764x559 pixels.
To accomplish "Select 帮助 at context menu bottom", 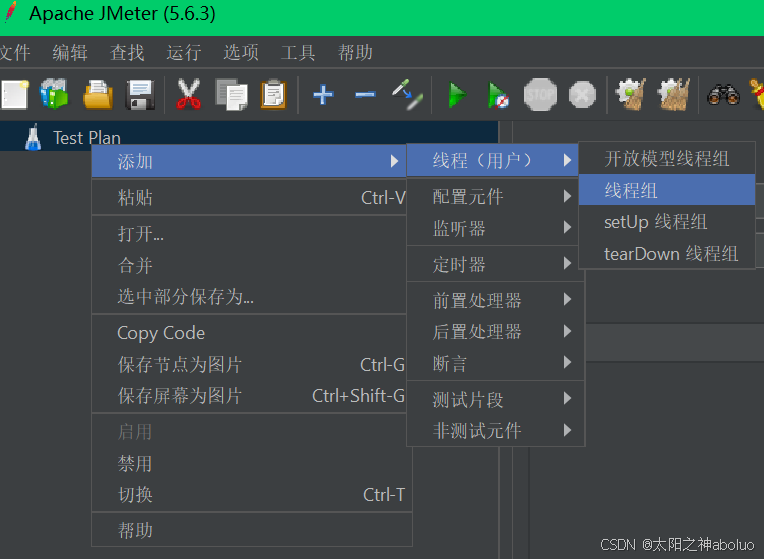I will click(251, 530).
